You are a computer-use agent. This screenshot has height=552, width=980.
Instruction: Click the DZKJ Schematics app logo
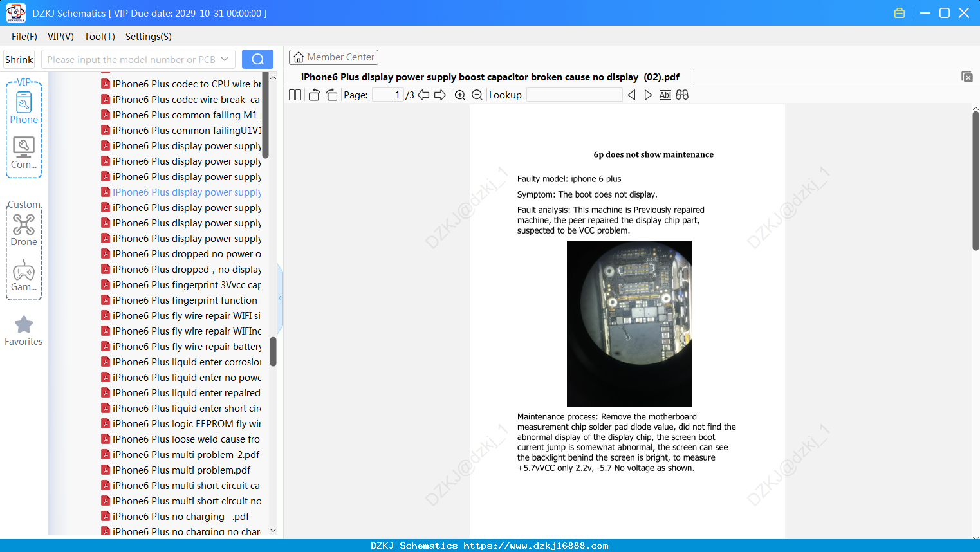15,13
